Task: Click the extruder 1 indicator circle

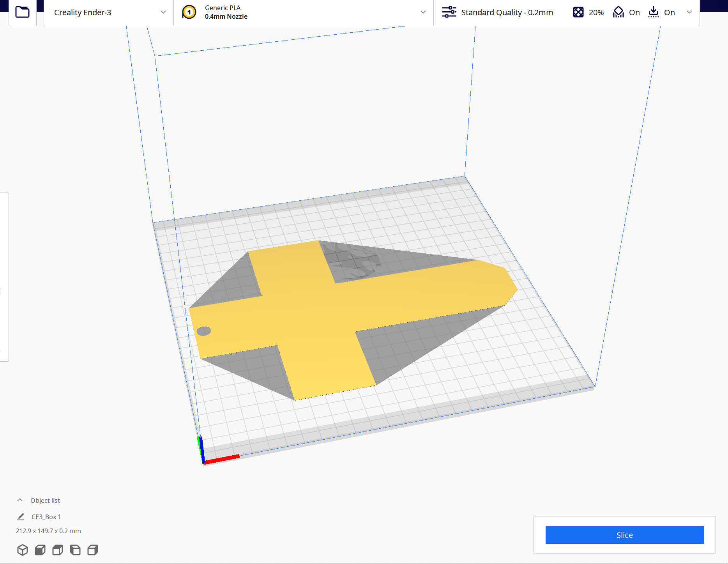Action: (189, 12)
